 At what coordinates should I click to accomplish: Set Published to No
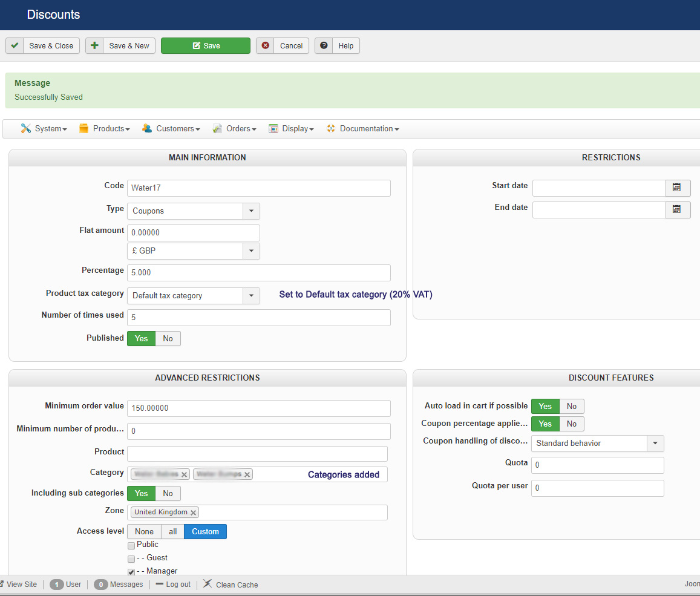pyautogui.click(x=168, y=338)
